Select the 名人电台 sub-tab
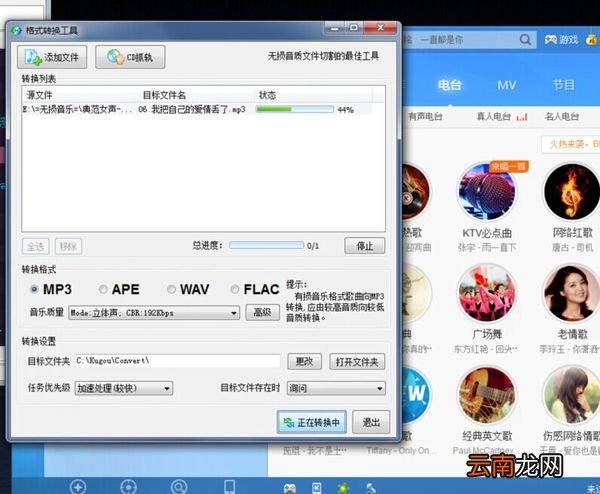Screen dimensions: 600x494 (562, 116)
